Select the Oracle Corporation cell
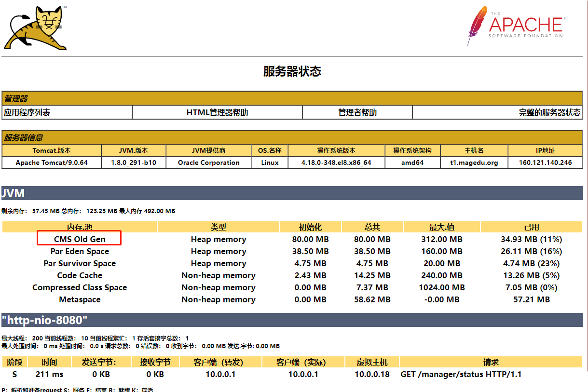Image resolution: width=588 pixels, height=392 pixels. (209, 162)
